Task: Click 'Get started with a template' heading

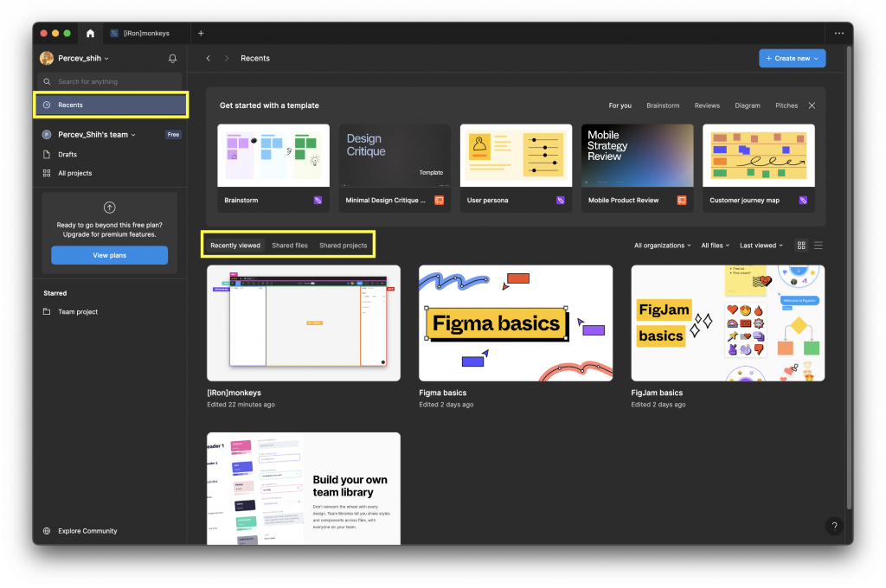Action: tap(269, 105)
